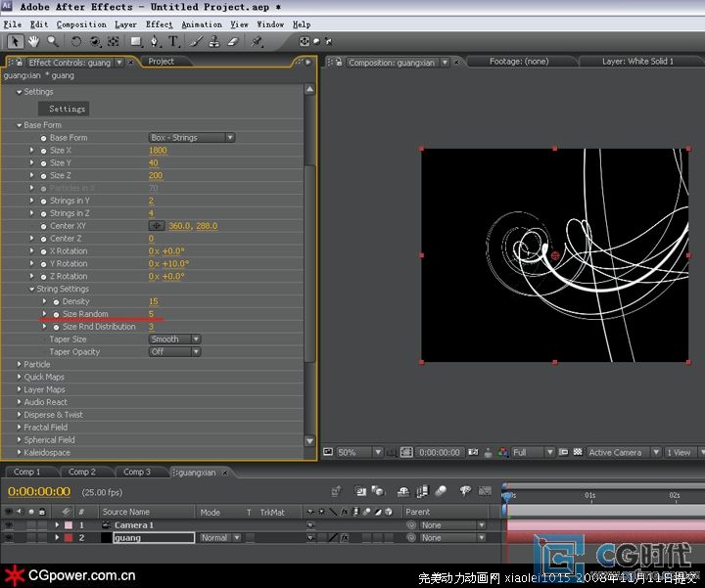The image size is (705, 588).
Task: Open the Active Camera view dropdown
Action: pos(624,452)
